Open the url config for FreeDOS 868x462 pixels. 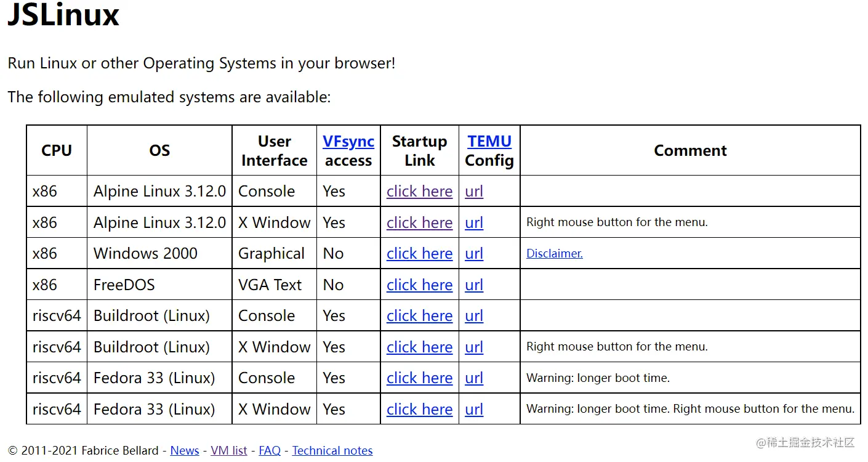[473, 285]
